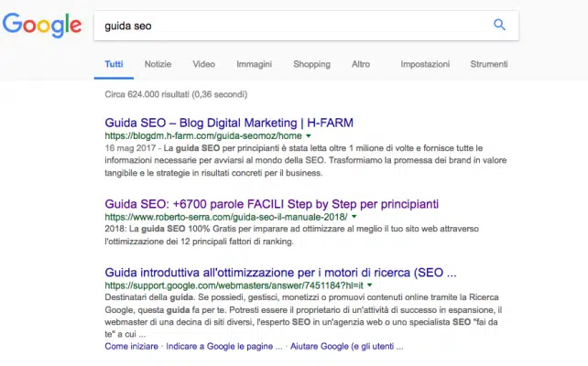The image size is (588, 366).
Task: Switch to the Immagini tab
Action: [x=255, y=64]
